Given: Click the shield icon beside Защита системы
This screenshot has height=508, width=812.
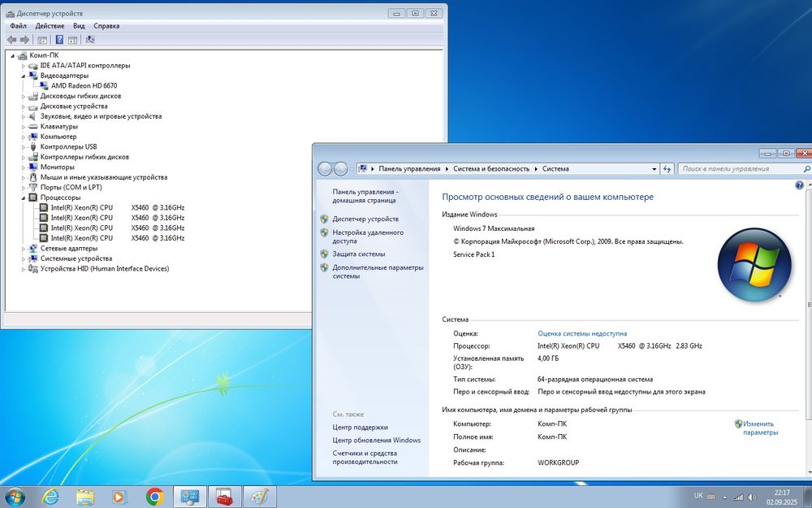Looking at the screenshot, I should coord(324,254).
